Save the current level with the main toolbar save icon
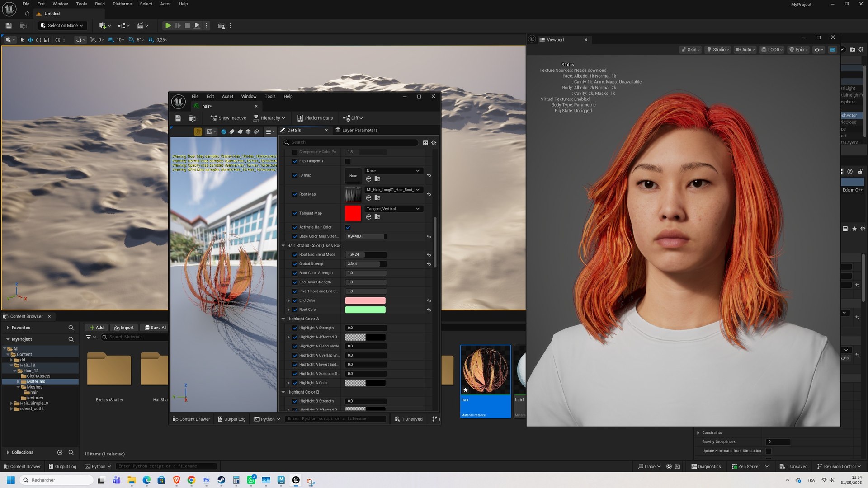This screenshot has height=488, width=868. point(9,26)
